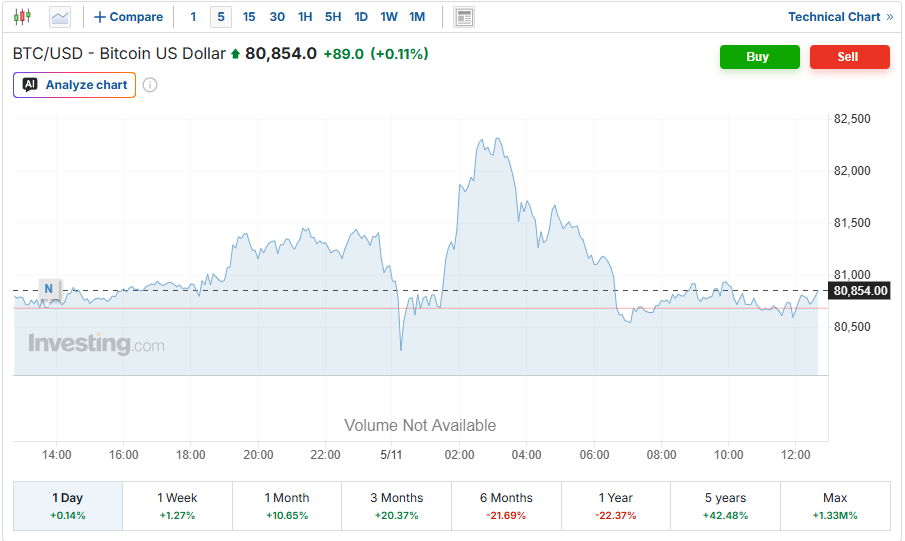The width and height of the screenshot is (905, 541).
Task: Click the red Sell button
Action: [850, 57]
